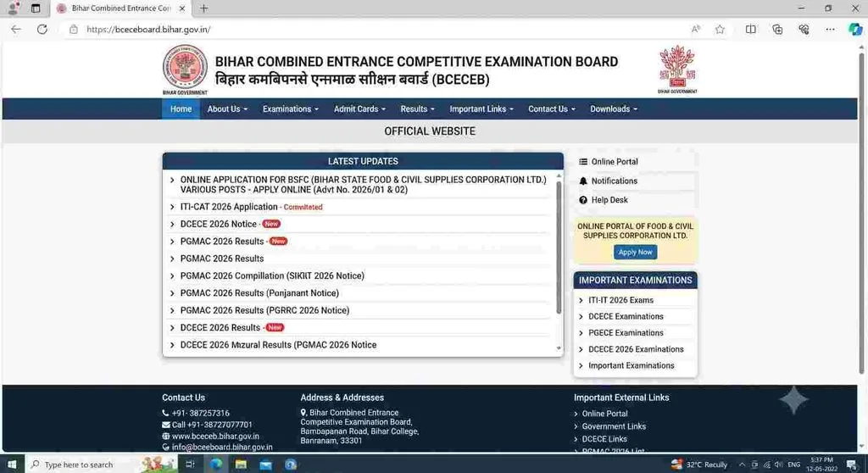868x473 pixels.
Task: Add page to favorites star icon
Action: 720,30
